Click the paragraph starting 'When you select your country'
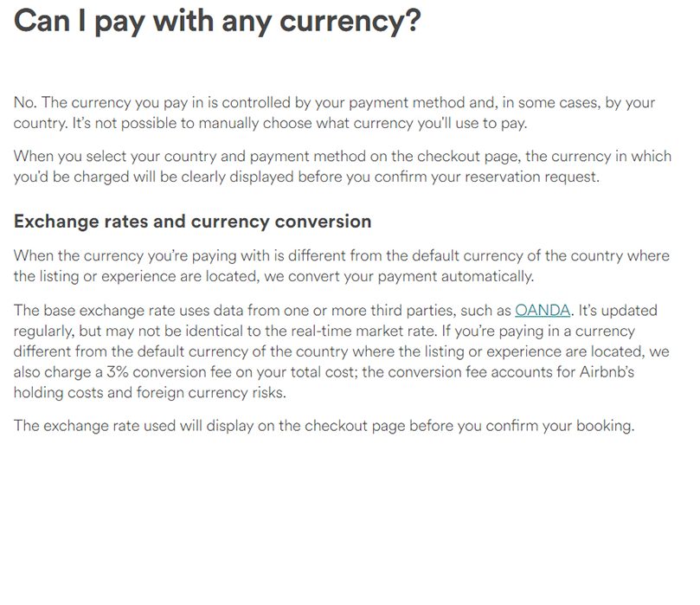 (x=343, y=166)
